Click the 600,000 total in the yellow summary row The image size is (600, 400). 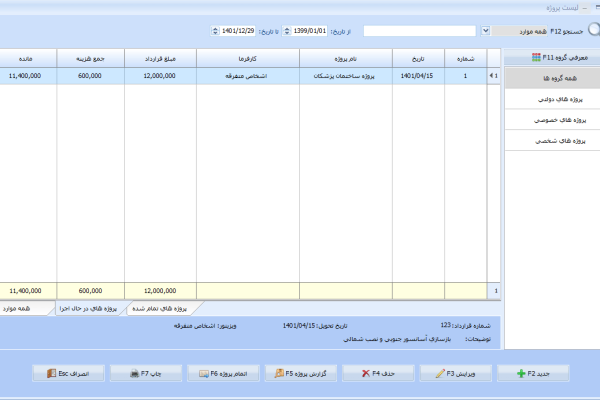(x=90, y=291)
